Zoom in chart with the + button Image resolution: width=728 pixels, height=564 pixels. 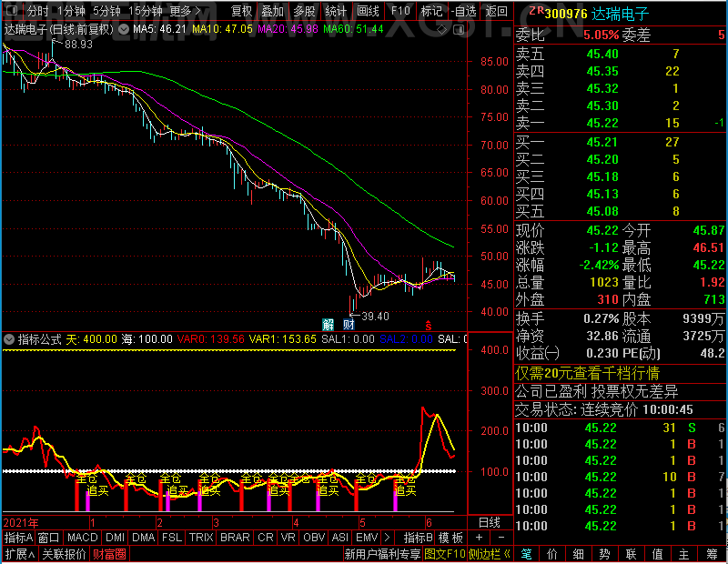point(480,538)
